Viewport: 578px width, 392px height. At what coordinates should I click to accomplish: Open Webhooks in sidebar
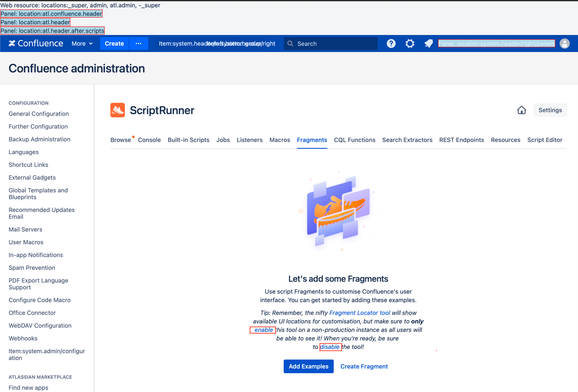[x=23, y=338]
